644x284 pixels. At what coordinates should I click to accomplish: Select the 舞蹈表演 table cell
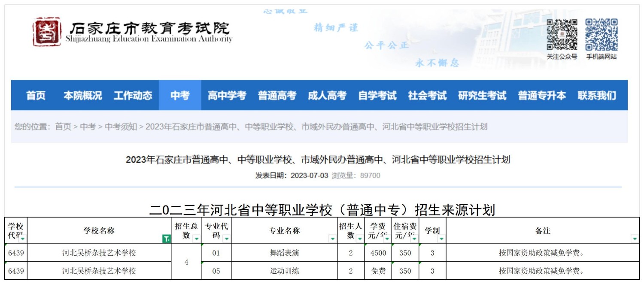click(284, 253)
